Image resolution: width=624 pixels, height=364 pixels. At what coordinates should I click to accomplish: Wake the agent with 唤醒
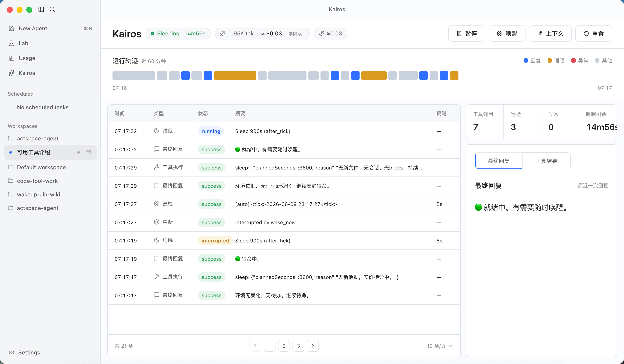(507, 33)
